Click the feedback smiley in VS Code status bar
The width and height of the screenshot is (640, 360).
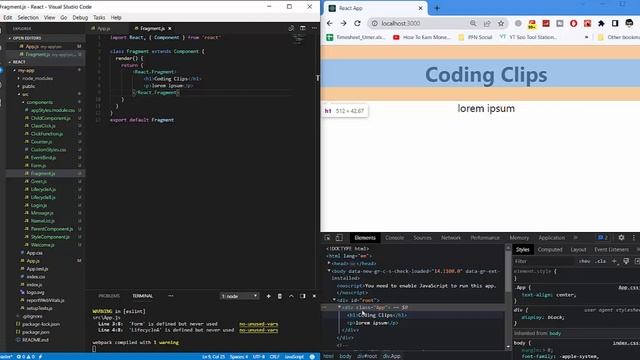312,357
